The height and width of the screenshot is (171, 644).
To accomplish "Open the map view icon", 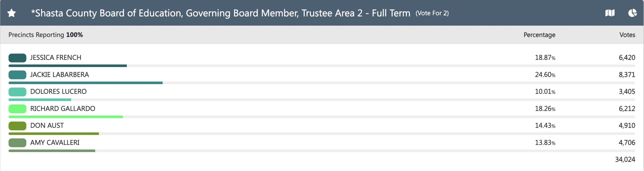I will point(610,13).
